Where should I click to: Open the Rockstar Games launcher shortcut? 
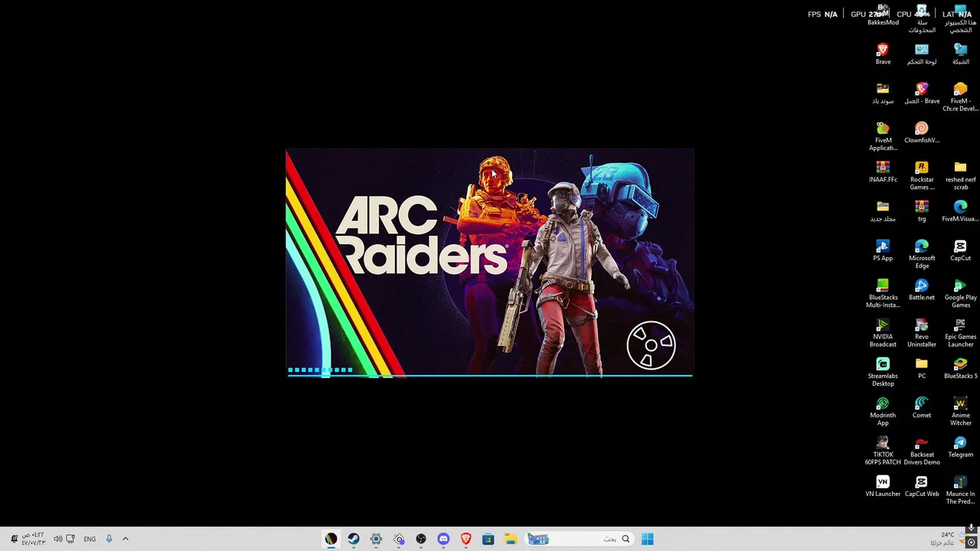(x=922, y=175)
